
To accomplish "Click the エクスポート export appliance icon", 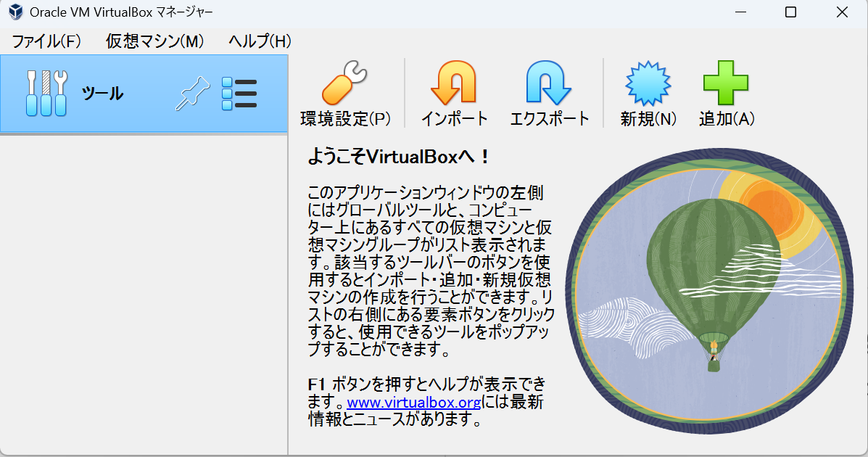I will [x=549, y=83].
